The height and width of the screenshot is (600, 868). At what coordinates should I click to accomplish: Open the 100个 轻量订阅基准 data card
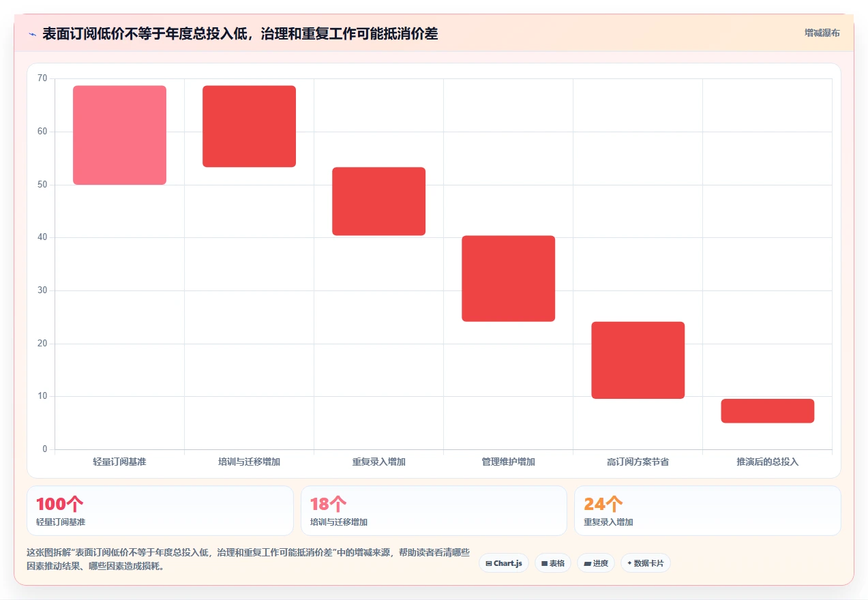[x=160, y=511]
